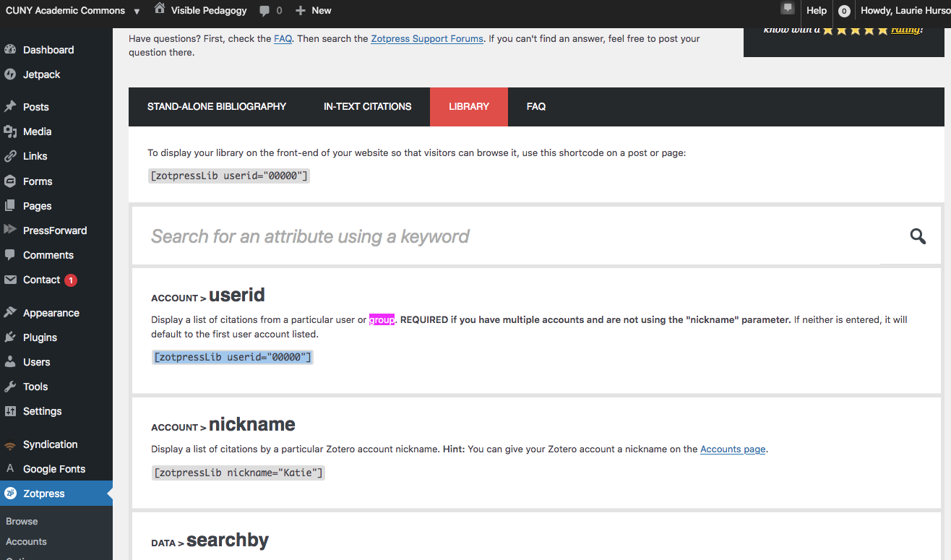
Task: Click the Posts pushpin icon
Action: click(10, 107)
